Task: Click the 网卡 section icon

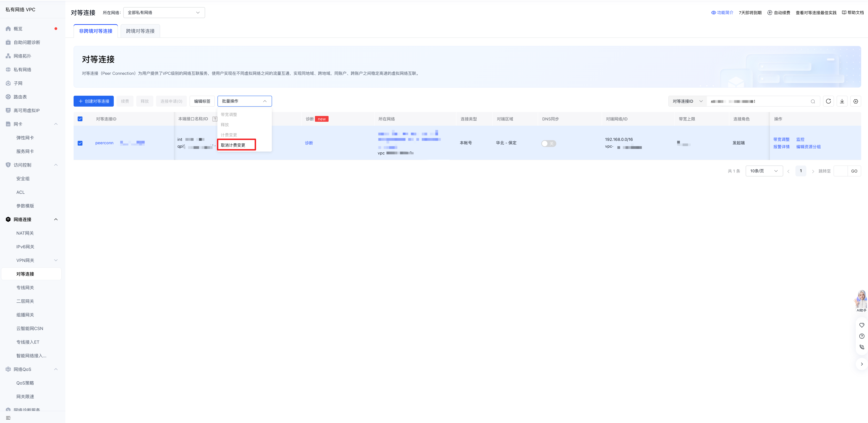Action: (x=8, y=124)
